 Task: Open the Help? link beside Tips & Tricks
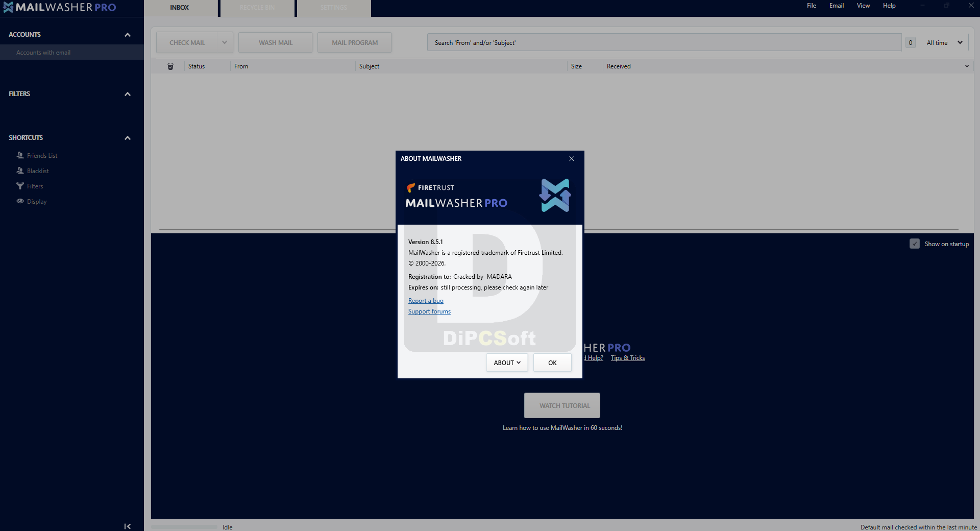coord(594,358)
